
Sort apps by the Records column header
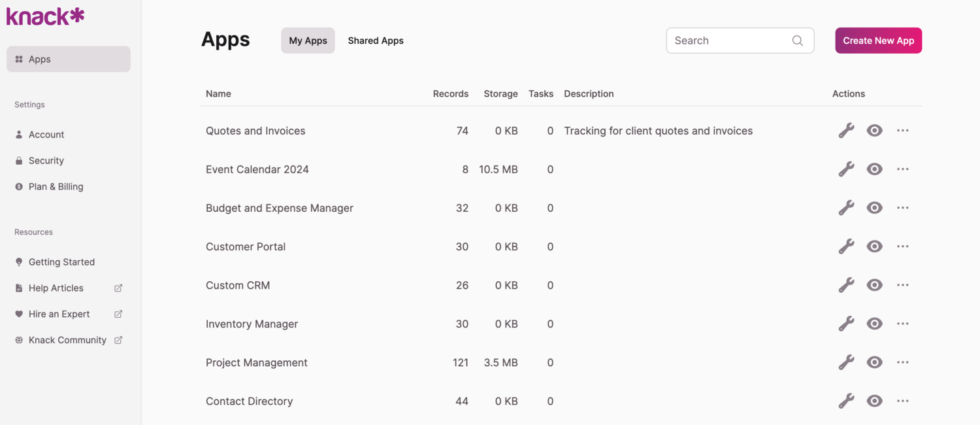tap(450, 93)
